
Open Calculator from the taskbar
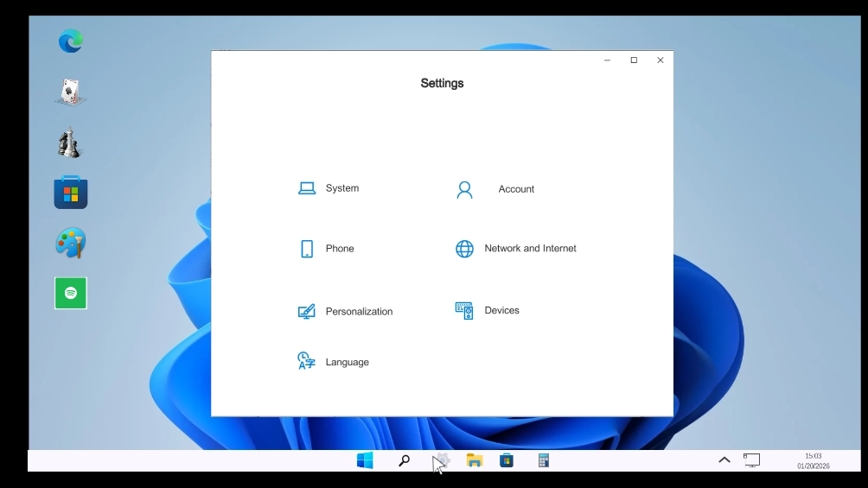point(544,460)
